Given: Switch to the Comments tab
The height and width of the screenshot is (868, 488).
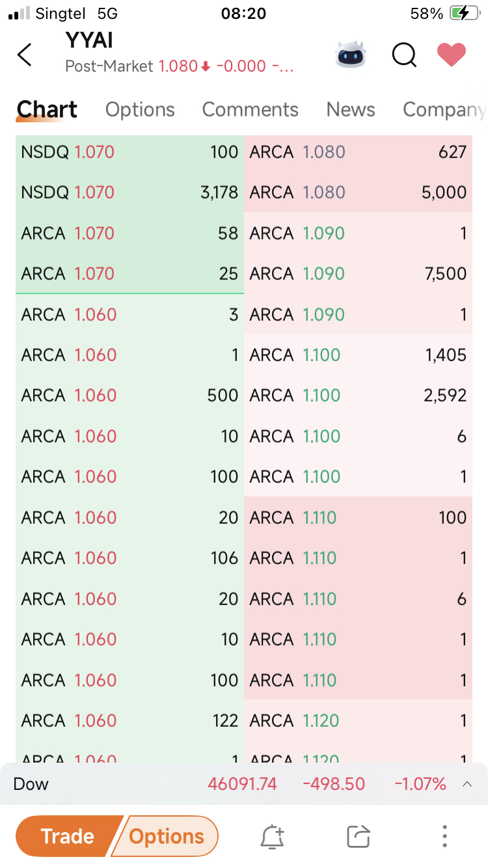Looking at the screenshot, I should click(251, 109).
